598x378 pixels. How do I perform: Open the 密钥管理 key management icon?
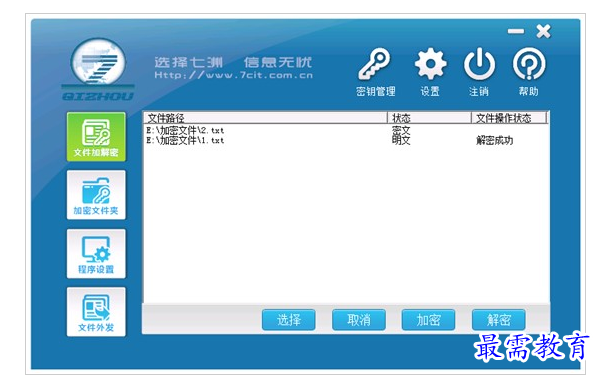pos(375,72)
